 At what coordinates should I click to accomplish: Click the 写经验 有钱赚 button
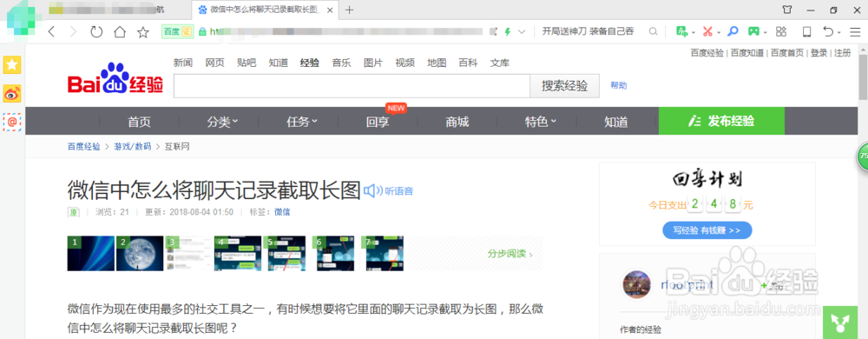click(707, 229)
